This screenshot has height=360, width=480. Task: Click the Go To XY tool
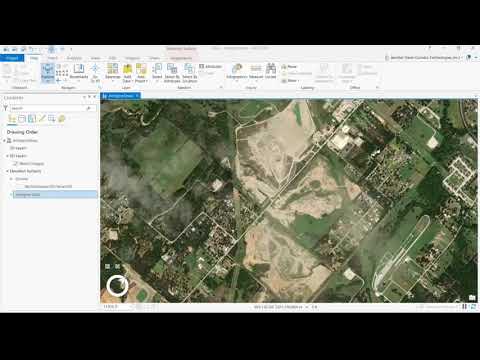[95, 73]
